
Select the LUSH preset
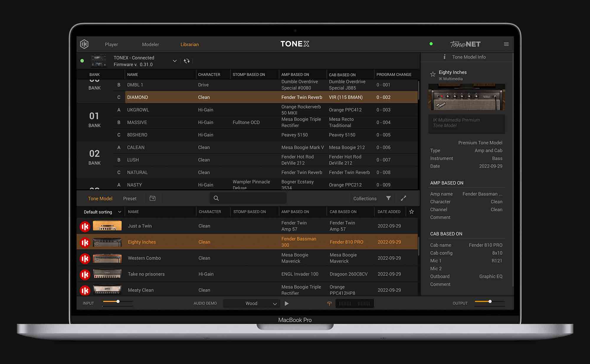(x=265, y=160)
